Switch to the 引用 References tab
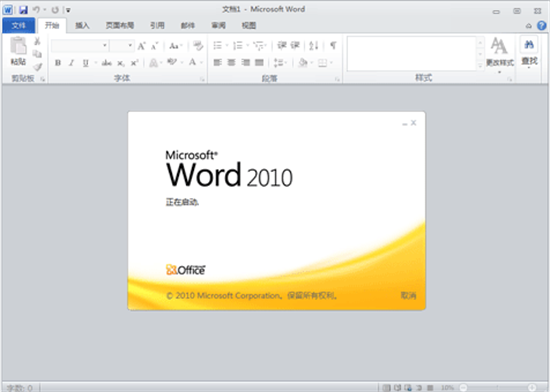 157,25
